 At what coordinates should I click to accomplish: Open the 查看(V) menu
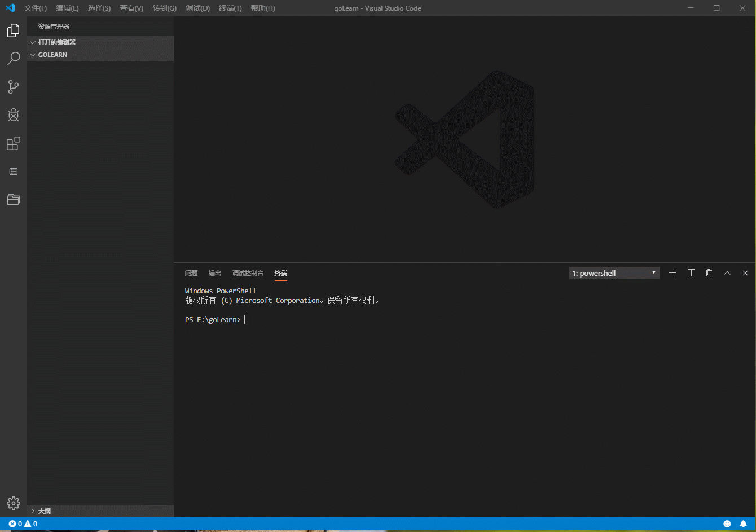click(131, 8)
